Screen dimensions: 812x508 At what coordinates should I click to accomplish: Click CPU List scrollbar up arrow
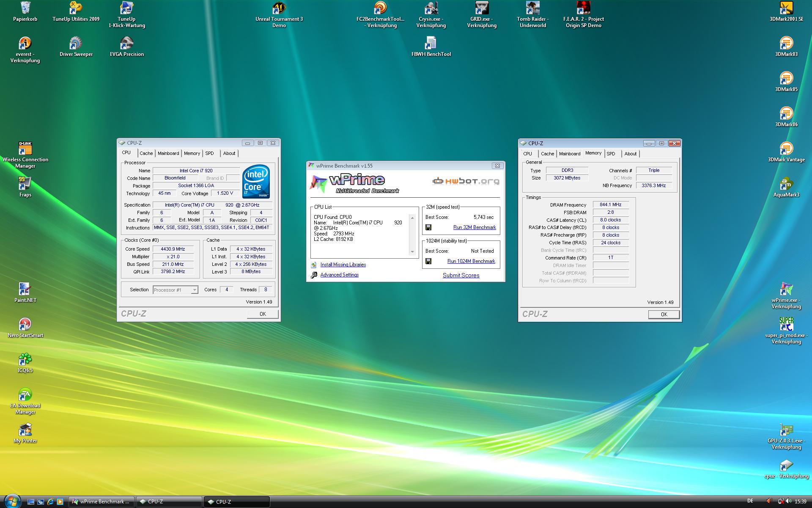click(x=412, y=218)
